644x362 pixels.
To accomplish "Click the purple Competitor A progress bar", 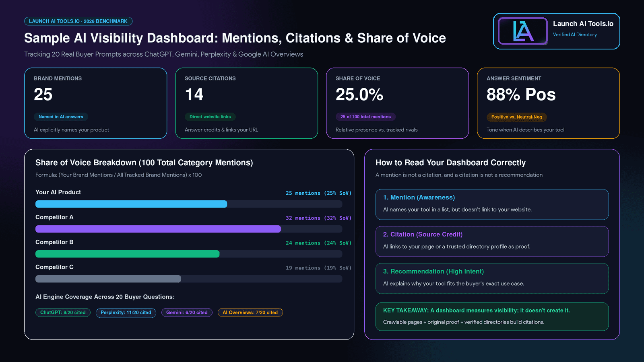I will [x=158, y=229].
